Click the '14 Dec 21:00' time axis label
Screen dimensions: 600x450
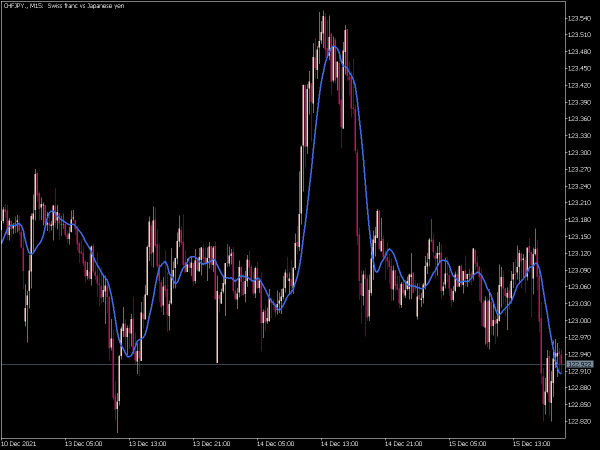tap(403, 444)
